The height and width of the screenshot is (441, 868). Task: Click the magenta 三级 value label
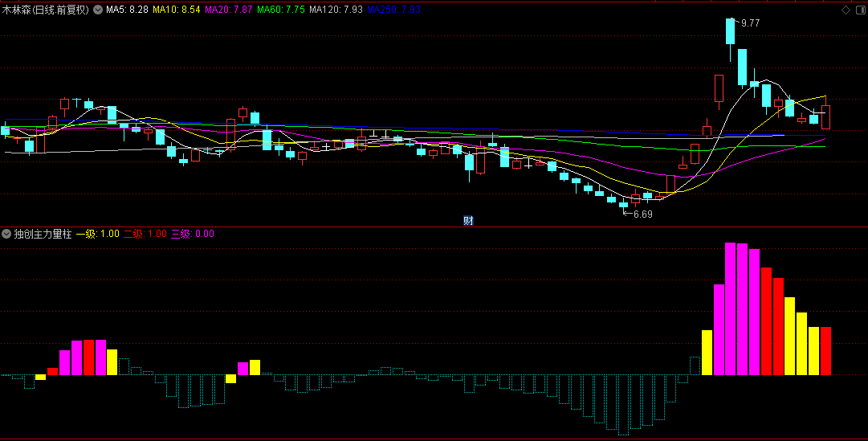(192, 234)
